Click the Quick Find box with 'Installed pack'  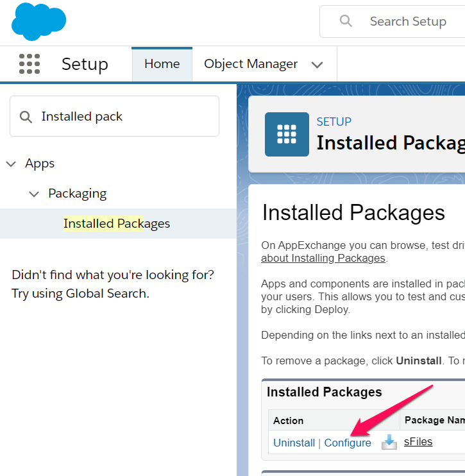click(x=114, y=116)
